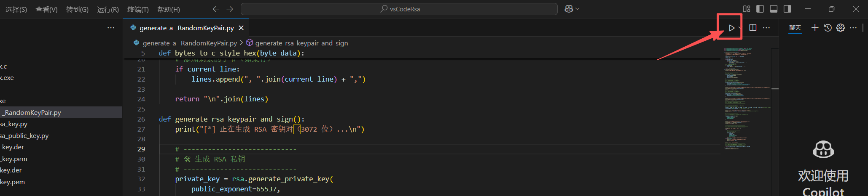Image resolution: width=868 pixels, height=196 pixels.
Task: Click generate_rsa_keypair_and_sign in the breadcrumb
Action: click(301, 43)
